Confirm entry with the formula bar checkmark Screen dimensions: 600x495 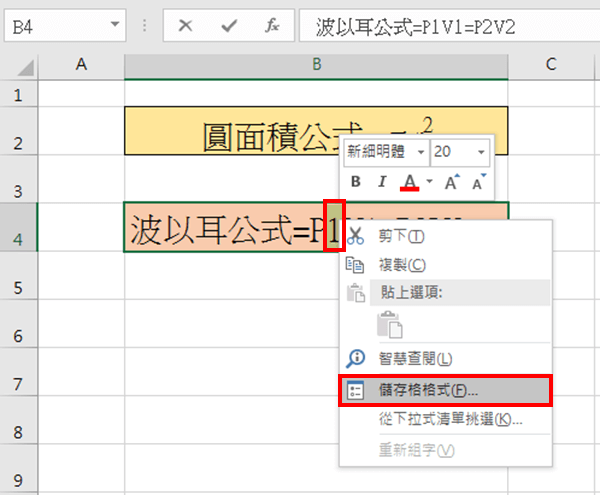(228, 27)
